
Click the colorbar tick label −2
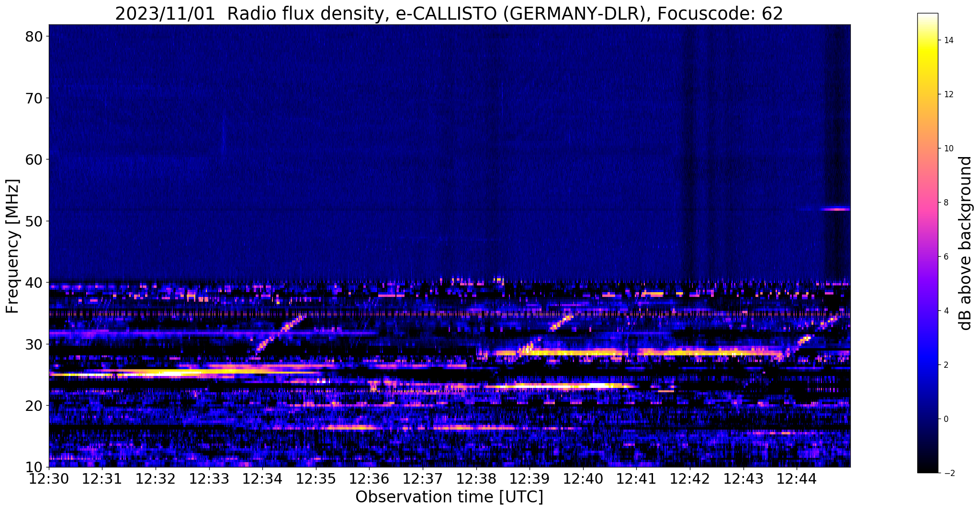pos(948,473)
